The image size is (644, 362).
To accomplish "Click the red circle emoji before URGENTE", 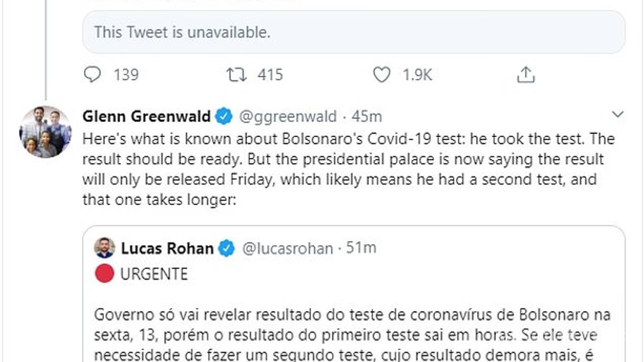I will [105, 274].
